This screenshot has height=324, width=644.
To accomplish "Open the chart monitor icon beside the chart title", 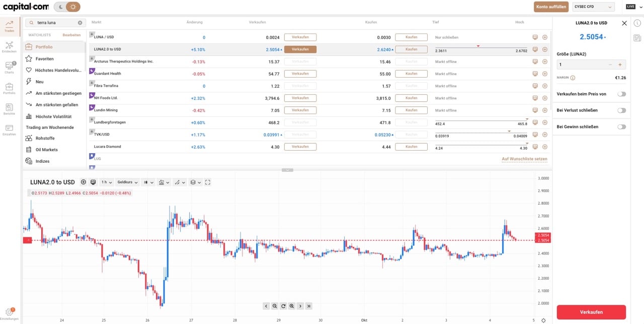I will pyautogui.click(x=93, y=182).
